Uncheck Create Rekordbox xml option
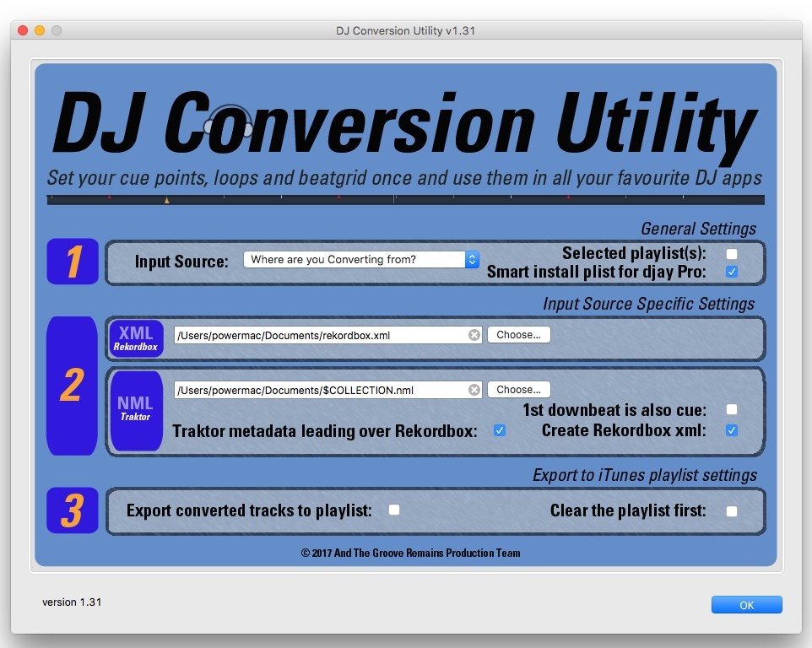 [731, 430]
